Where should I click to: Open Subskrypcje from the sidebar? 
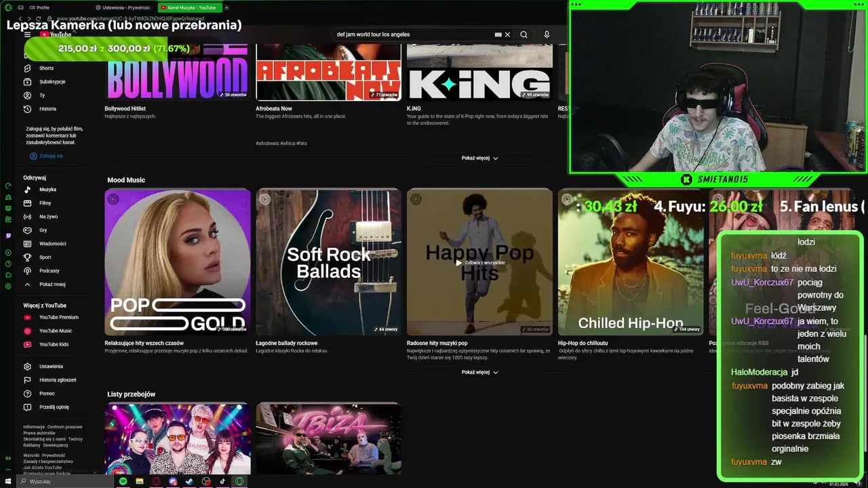pos(52,81)
